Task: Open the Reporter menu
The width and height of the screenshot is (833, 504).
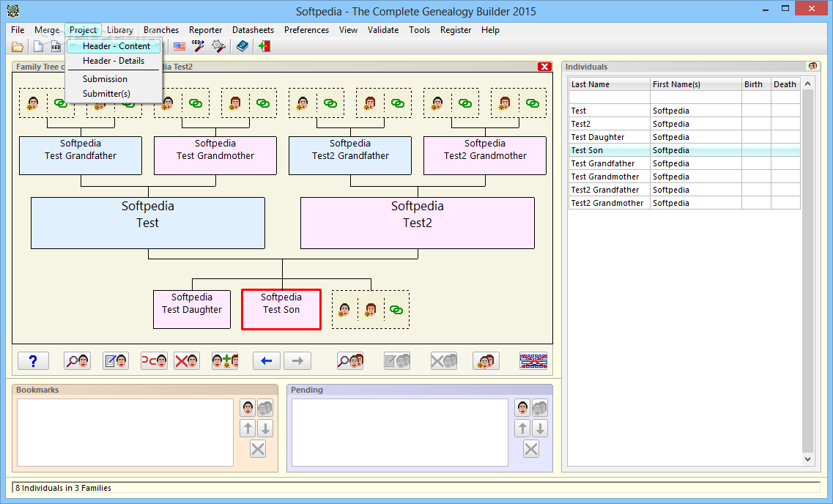Action: tap(206, 30)
